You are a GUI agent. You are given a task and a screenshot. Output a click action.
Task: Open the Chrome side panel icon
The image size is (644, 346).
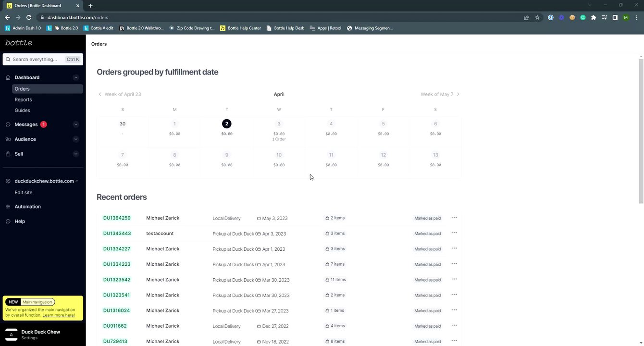[615, 17]
